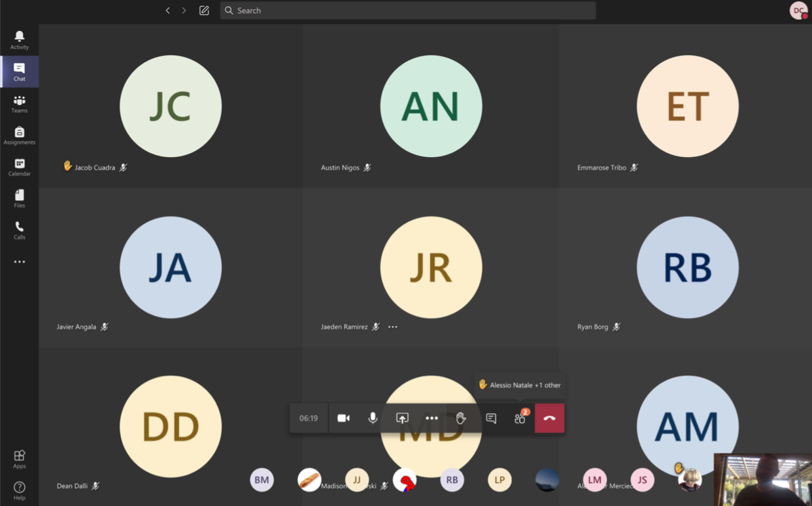This screenshot has height=506, width=812.
Task: Click the Search field at top
Action: pos(408,10)
